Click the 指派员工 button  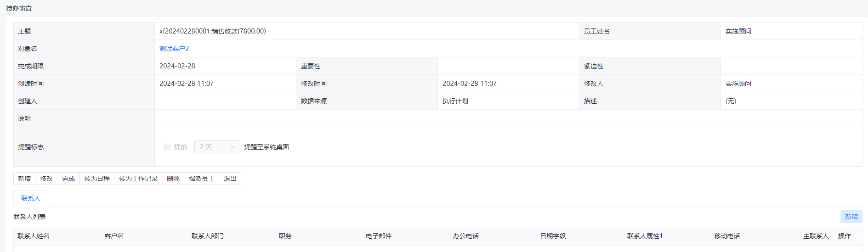click(x=202, y=179)
